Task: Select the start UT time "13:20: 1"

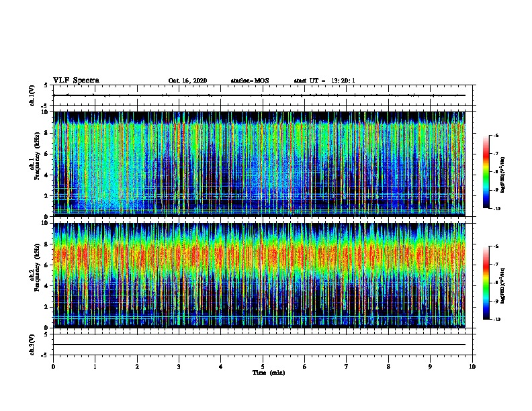Action: click(343, 81)
